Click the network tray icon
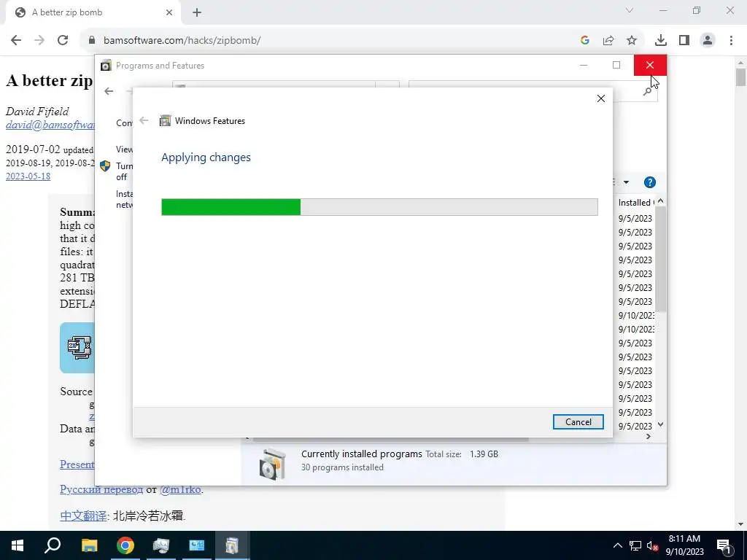The height and width of the screenshot is (560, 747). (635, 545)
